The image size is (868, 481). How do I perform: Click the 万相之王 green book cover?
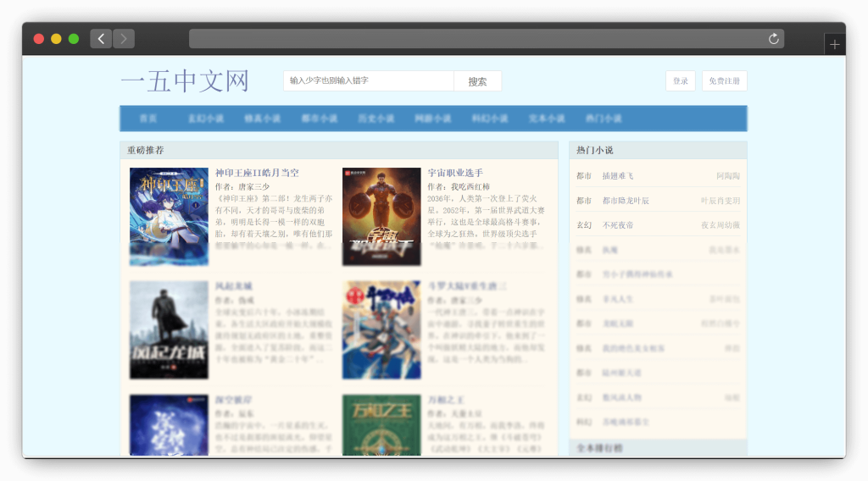381,425
